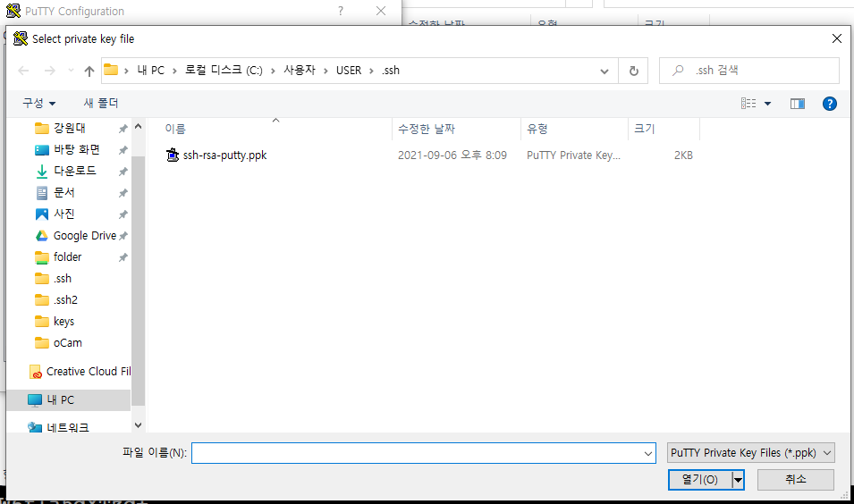
Task: Open .ssh2 folder in sidebar
Action: 65,300
